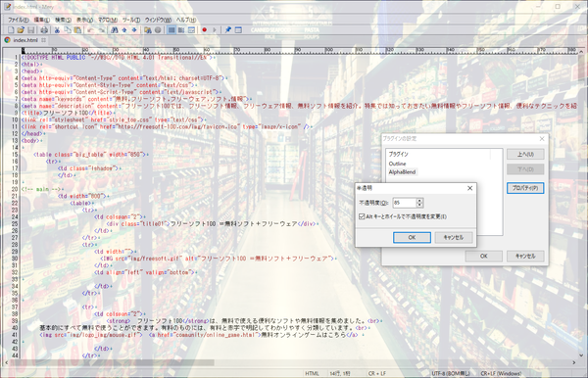Click the horizontal scrollbar right arrow
Screen dimensions: 588x378
(x=573, y=362)
